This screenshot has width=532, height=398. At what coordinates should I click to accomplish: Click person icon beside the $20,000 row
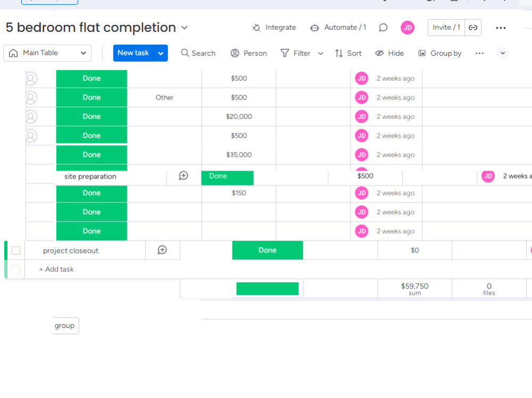(x=31, y=116)
